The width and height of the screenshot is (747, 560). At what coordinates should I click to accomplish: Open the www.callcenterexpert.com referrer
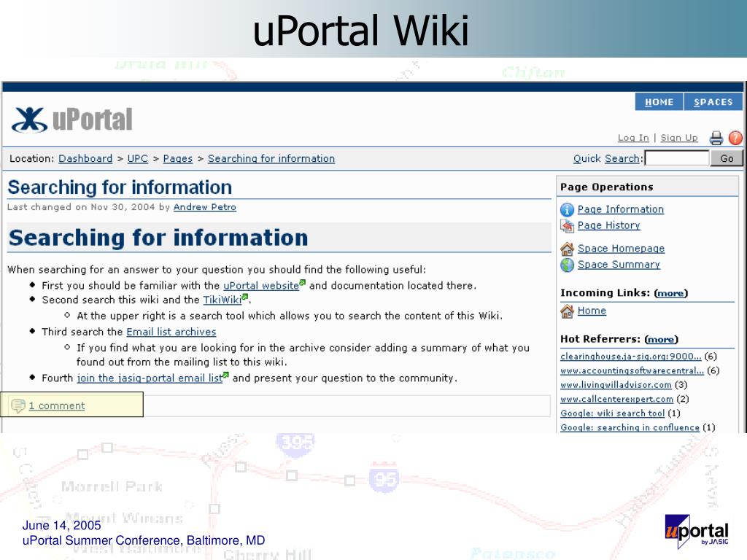(617, 399)
